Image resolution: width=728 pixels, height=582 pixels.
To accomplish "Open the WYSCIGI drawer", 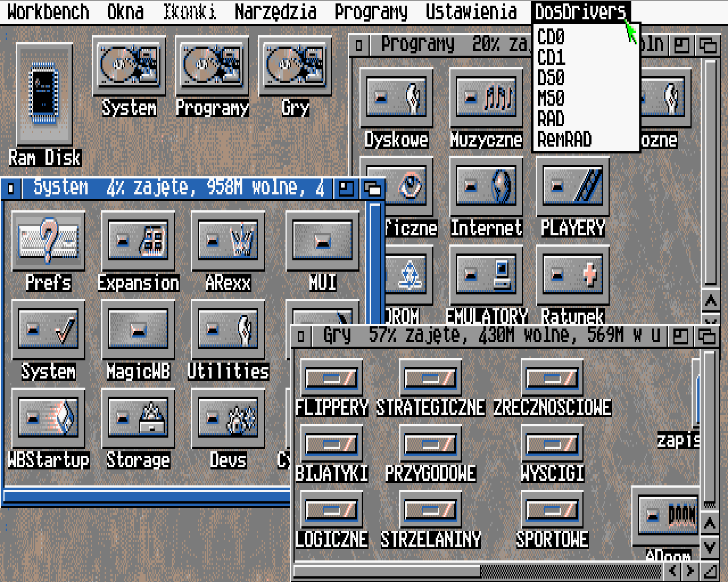I will pos(552,443).
